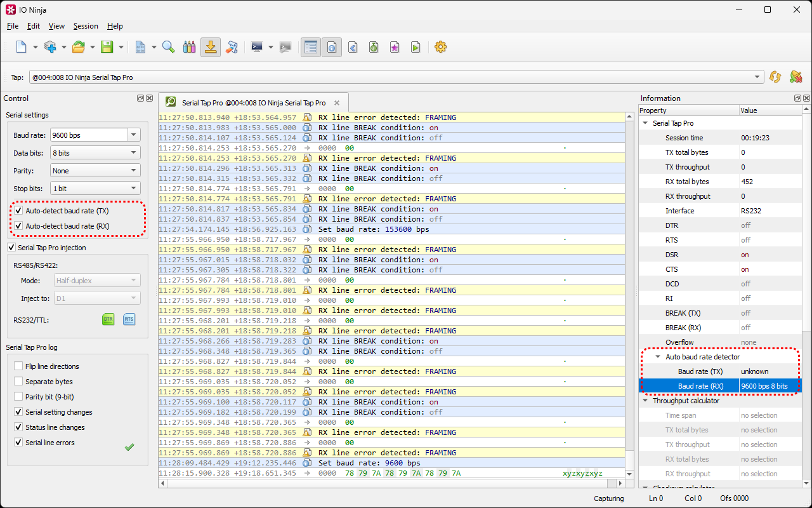The height and width of the screenshot is (508, 812).
Task: Open the Session menu
Action: pyautogui.click(x=86, y=26)
